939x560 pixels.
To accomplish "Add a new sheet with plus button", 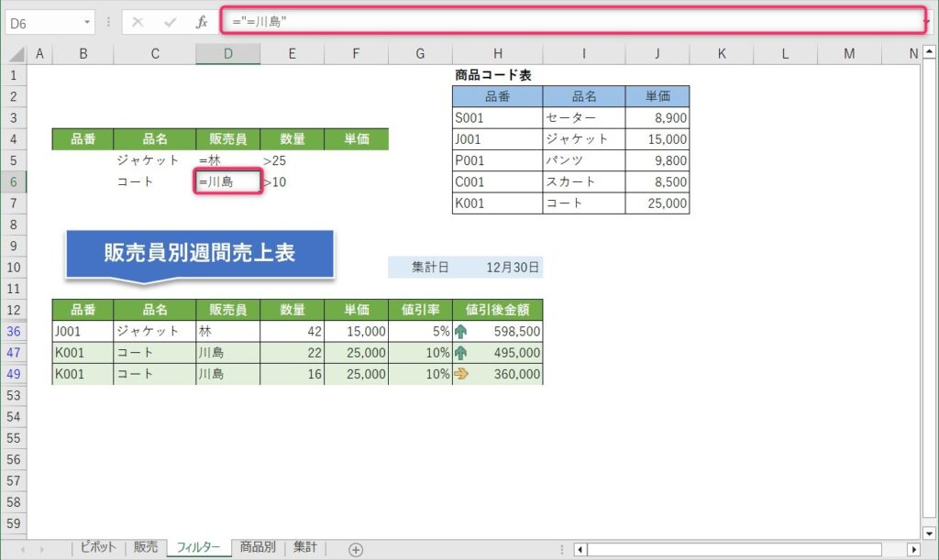I will pos(356,549).
